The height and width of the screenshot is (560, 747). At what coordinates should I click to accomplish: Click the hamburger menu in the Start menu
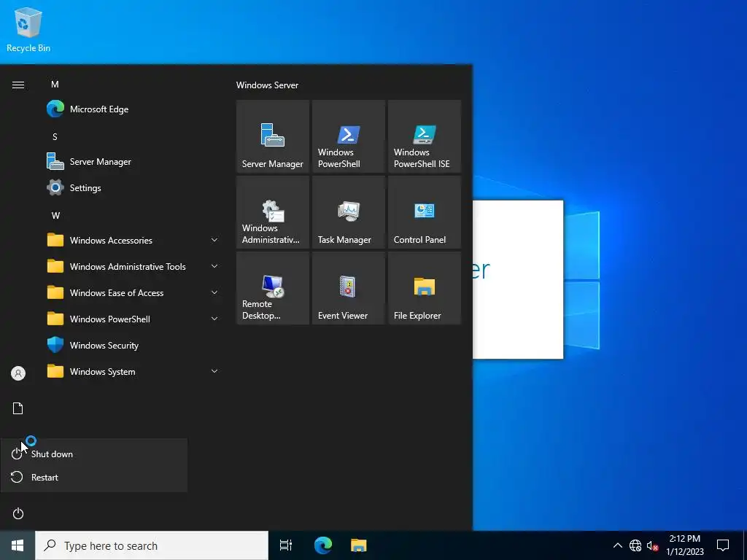18,85
